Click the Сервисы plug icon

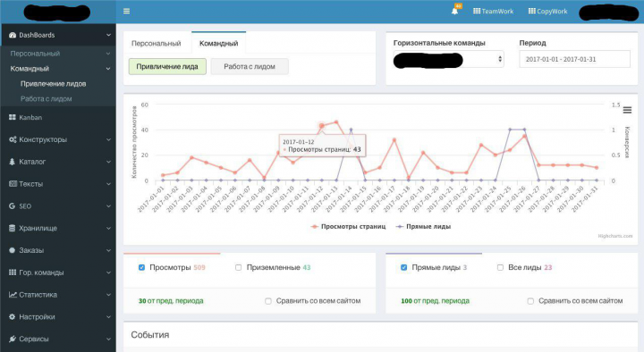coord(13,339)
